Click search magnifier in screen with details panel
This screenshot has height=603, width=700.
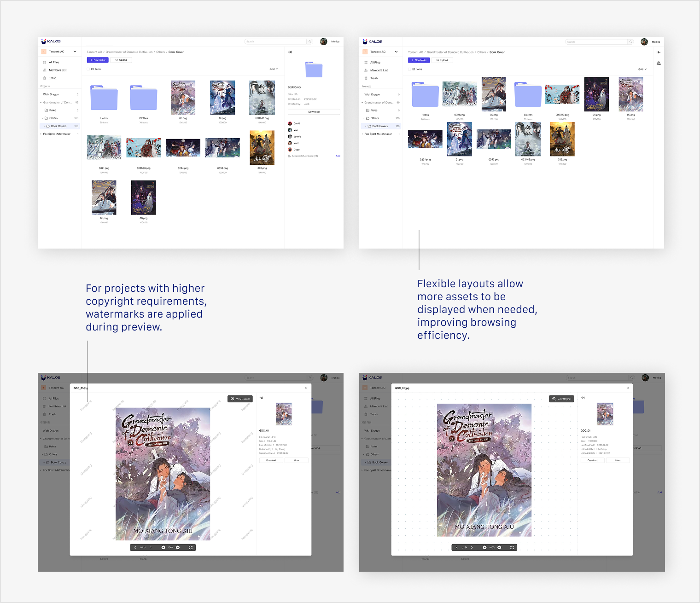click(310, 41)
